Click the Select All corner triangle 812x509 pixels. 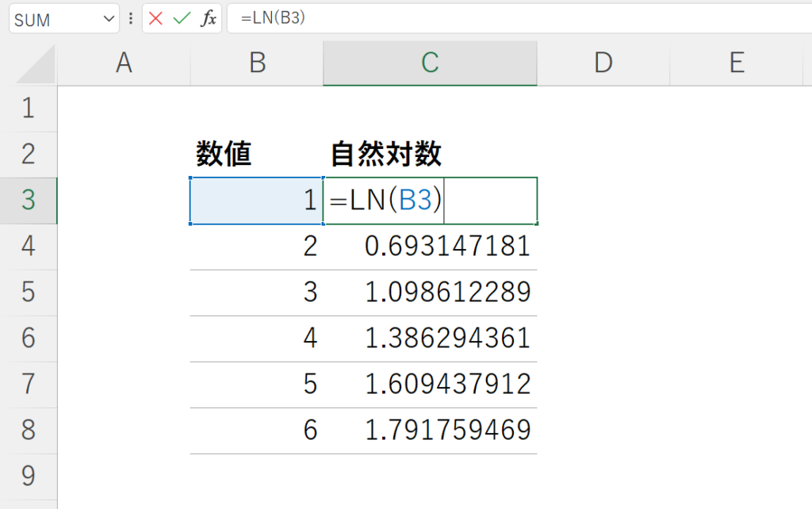tap(35, 64)
